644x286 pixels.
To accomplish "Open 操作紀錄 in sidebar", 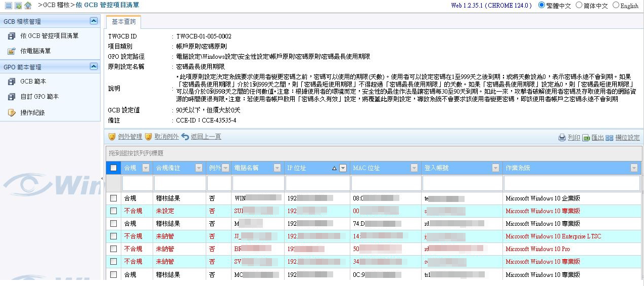I will [32, 112].
